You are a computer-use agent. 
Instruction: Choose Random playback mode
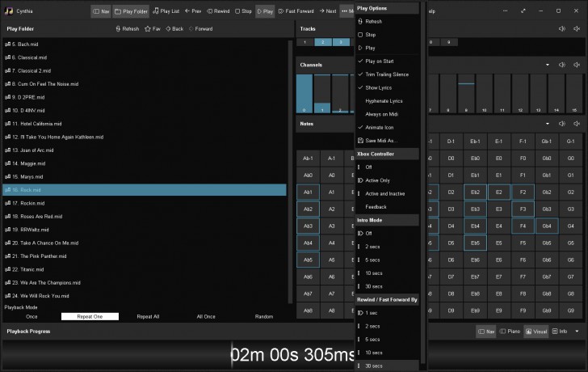(x=263, y=316)
